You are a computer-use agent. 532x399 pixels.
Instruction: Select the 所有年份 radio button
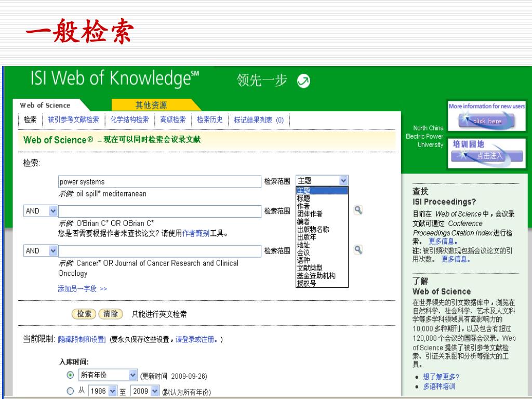coord(70,375)
